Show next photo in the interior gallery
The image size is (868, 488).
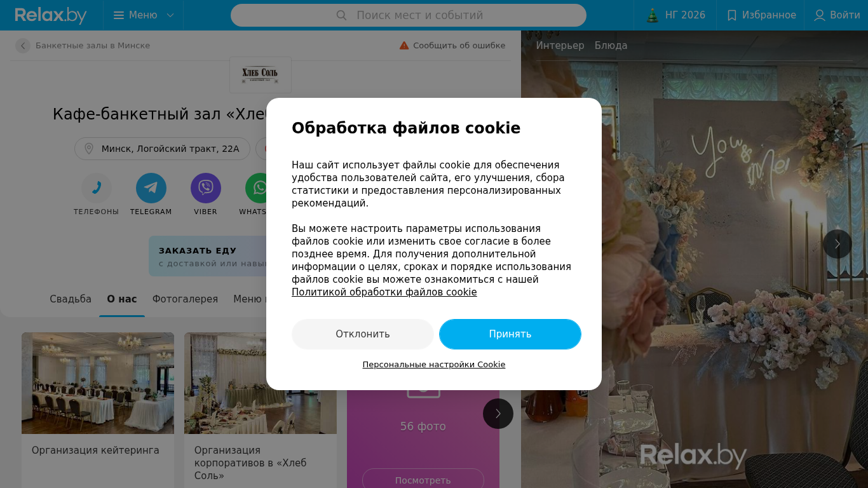tap(837, 244)
